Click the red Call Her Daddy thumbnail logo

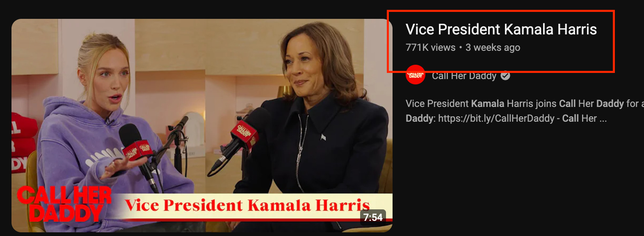[64, 204]
